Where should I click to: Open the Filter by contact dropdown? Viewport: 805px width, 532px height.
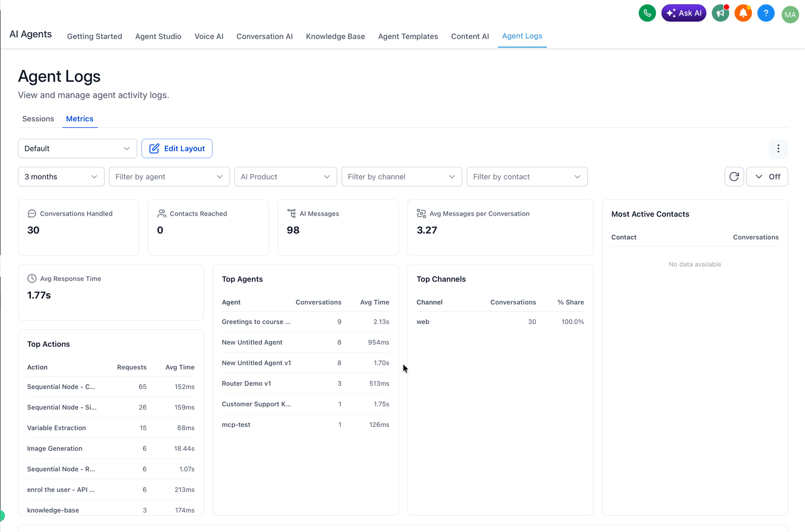tap(527, 177)
